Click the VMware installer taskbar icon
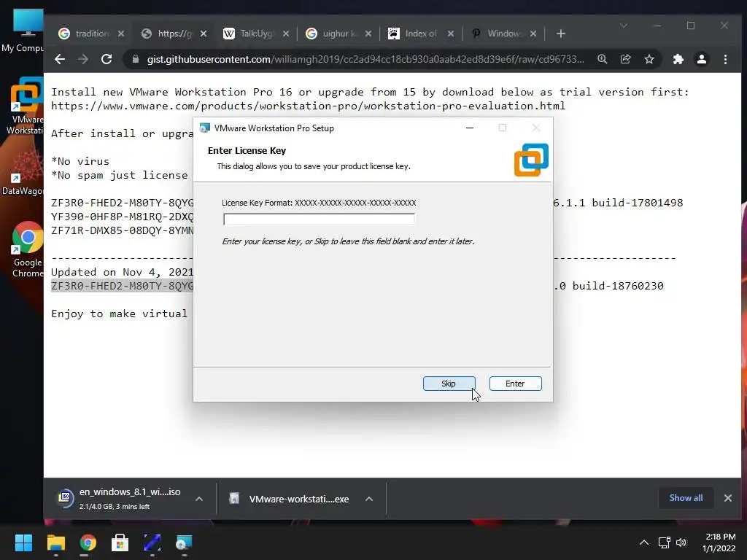 pyautogui.click(x=184, y=542)
